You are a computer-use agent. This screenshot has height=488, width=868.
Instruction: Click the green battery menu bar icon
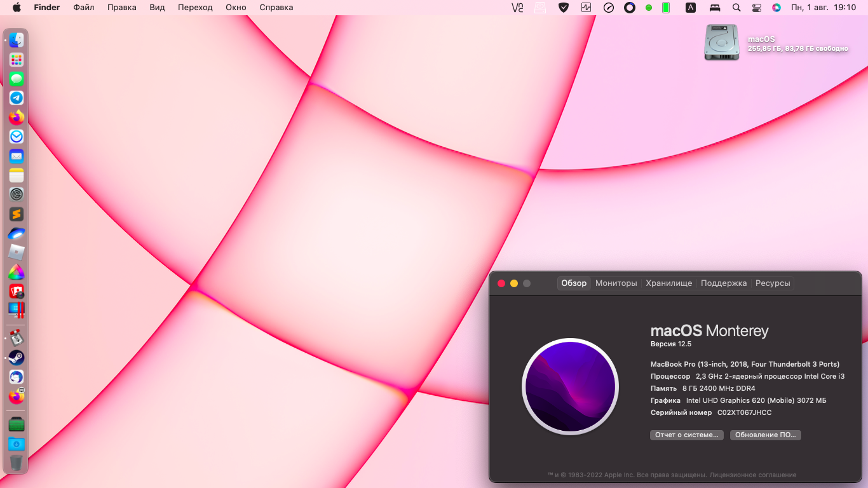click(666, 8)
